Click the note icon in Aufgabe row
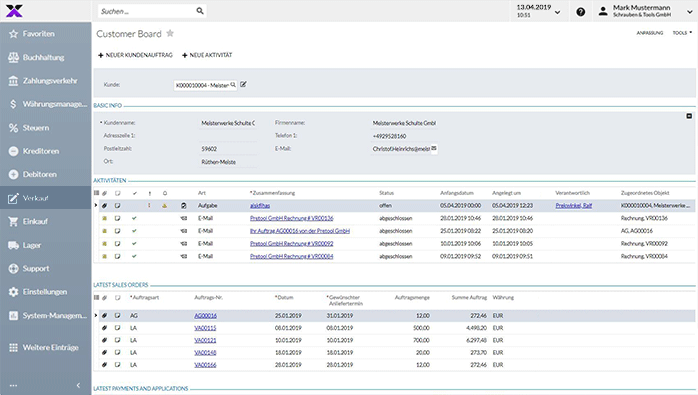 pyautogui.click(x=118, y=206)
